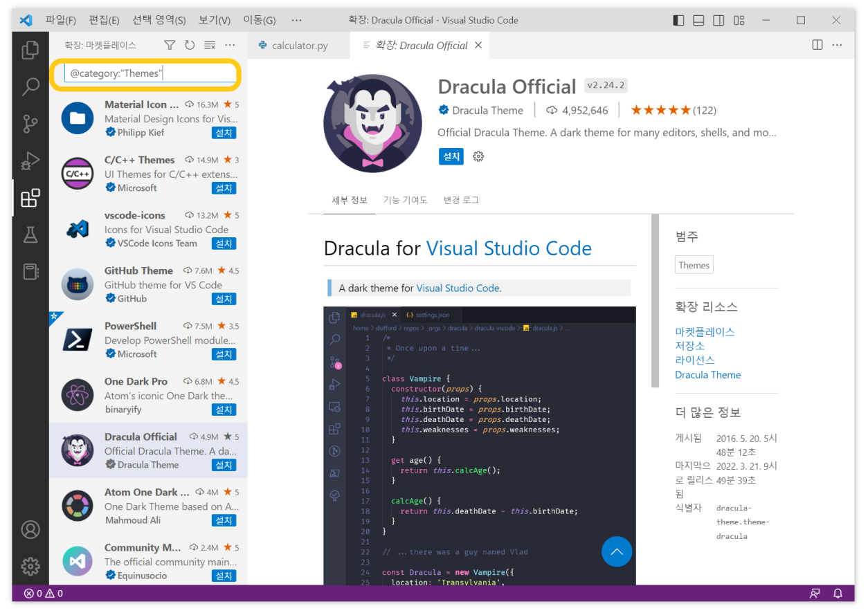Open the 파일(F) menu
The width and height of the screenshot is (868, 615).
point(61,20)
